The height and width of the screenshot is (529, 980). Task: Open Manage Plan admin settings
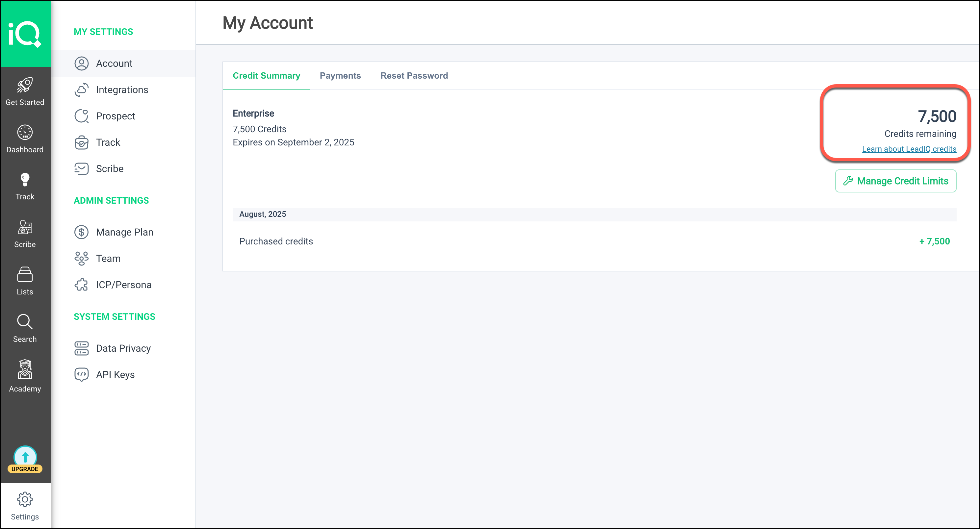124,232
